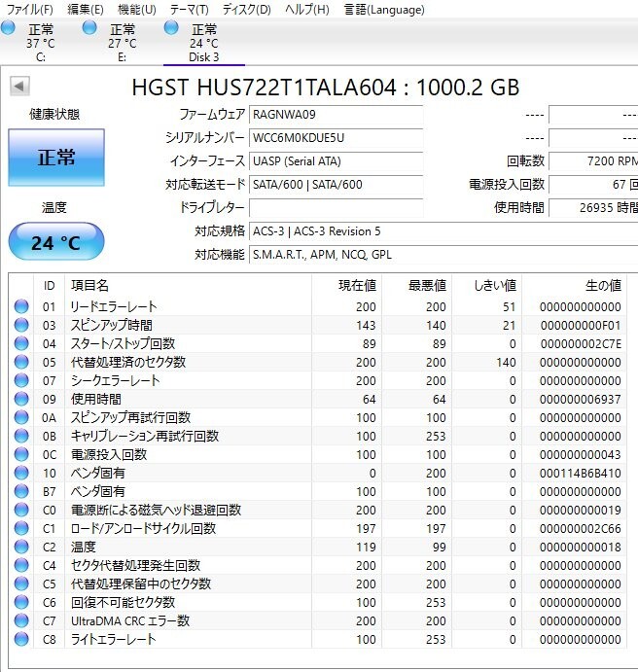The height and width of the screenshot is (672, 638).
Task: Open the 言語(Language) menu
Action: pyautogui.click(x=384, y=9)
